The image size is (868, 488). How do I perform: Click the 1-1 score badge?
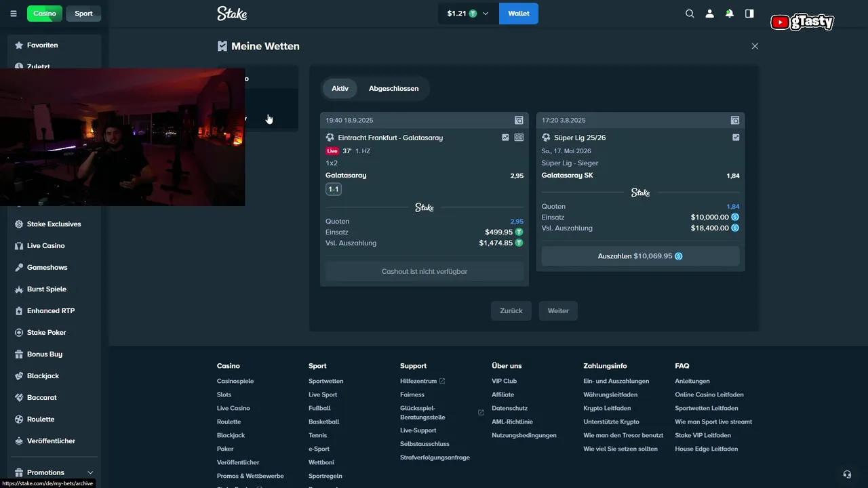coord(334,189)
